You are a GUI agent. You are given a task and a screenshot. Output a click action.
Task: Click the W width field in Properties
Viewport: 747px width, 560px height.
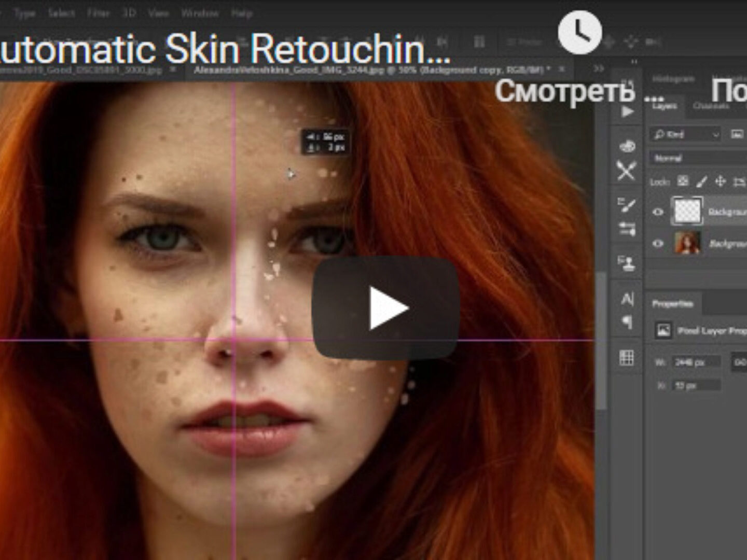pos(696,362)
